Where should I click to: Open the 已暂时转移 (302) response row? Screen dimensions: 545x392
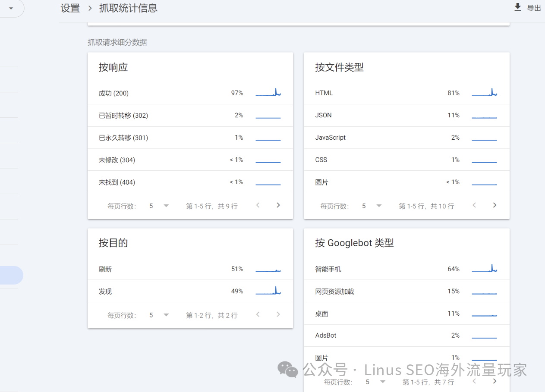click(190, 116)
